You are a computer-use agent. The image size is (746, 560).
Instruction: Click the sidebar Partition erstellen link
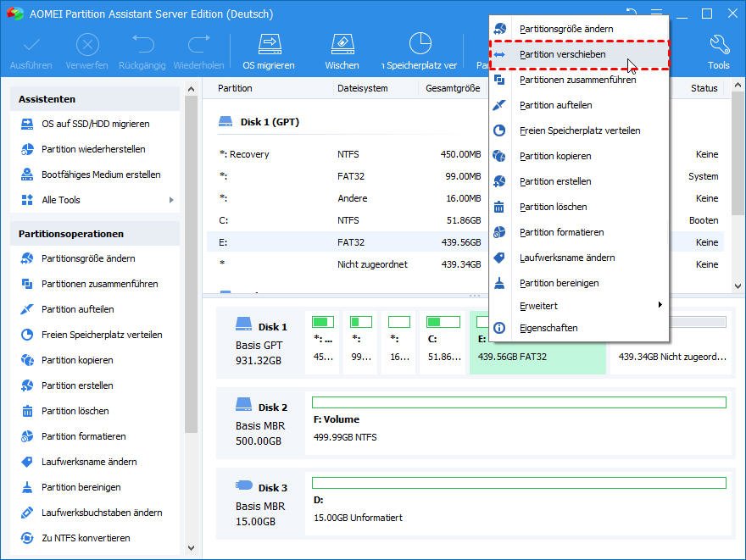click(x=77, y=385)
